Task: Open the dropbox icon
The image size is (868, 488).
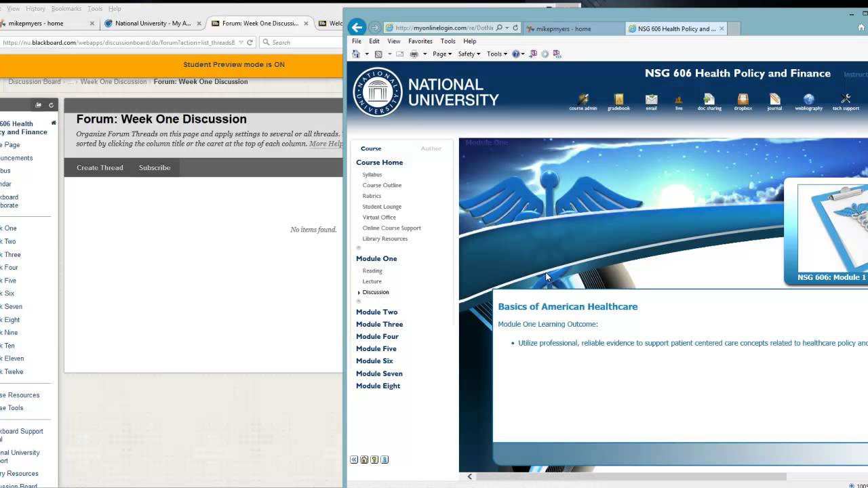Action: click(x=743, y=100)
